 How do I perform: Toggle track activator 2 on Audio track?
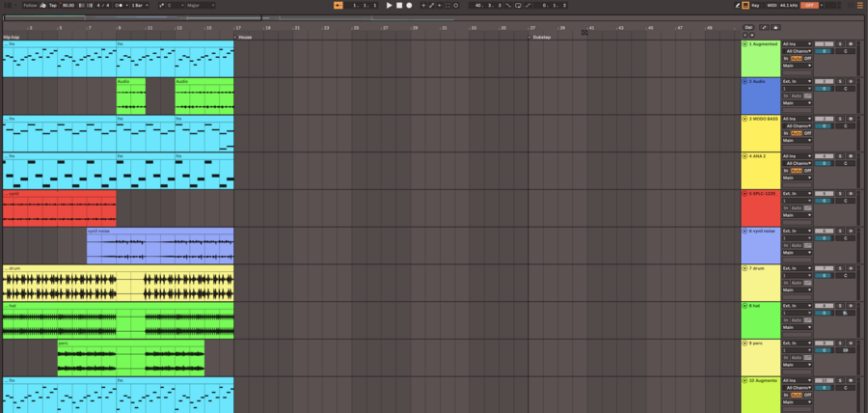824,81
